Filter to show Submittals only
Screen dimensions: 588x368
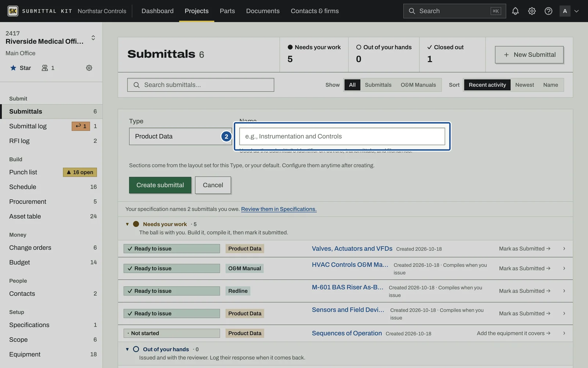(x=378, y=85)
